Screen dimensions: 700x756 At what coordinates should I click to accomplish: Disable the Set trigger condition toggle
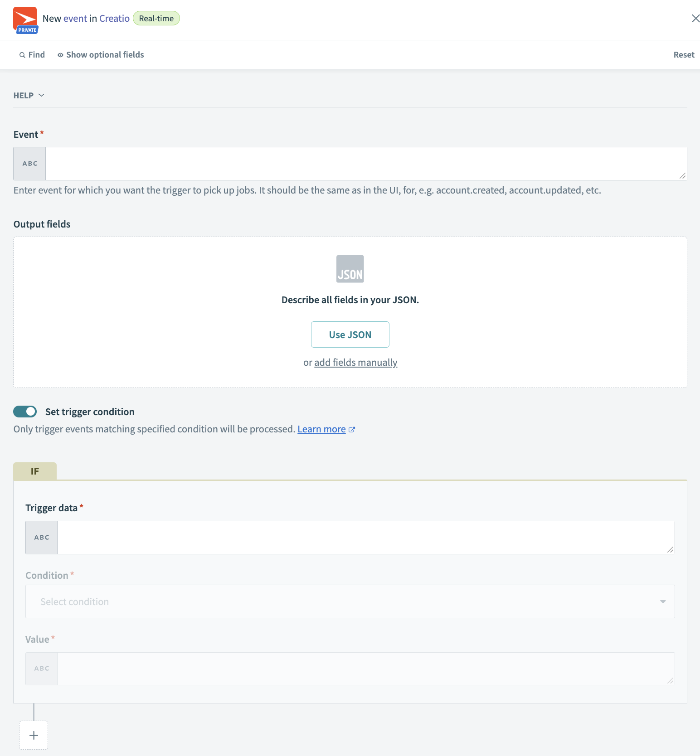point(25,412)
